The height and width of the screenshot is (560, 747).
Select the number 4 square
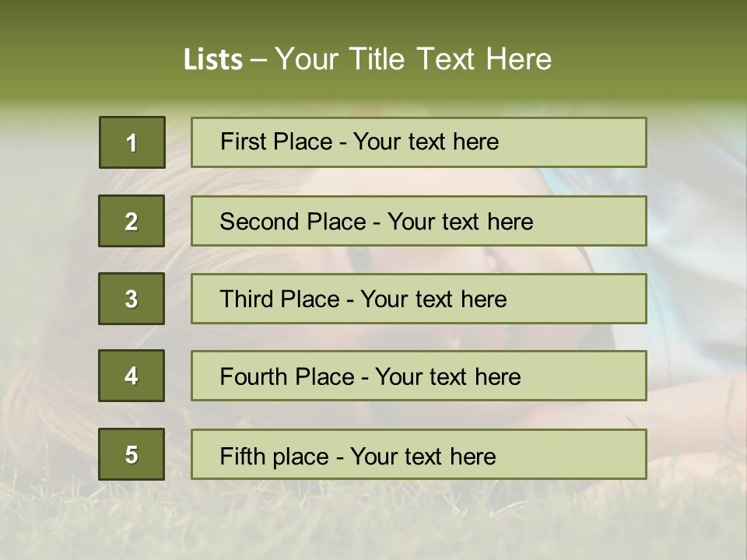tap(132, 376)
